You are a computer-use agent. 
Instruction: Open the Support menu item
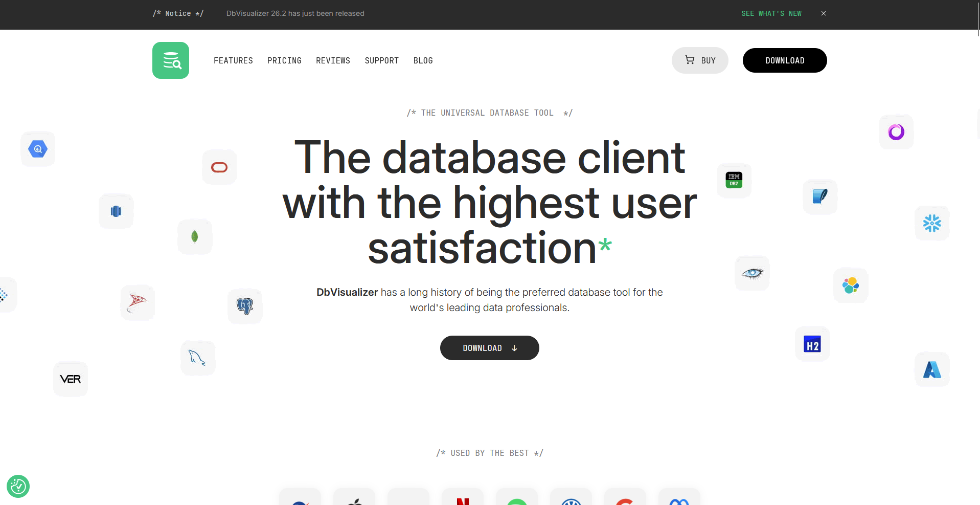[381, 60]
